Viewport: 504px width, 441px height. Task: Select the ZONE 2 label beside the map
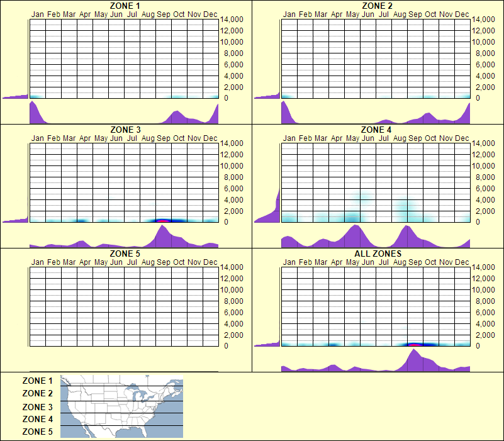coord(37,393)
